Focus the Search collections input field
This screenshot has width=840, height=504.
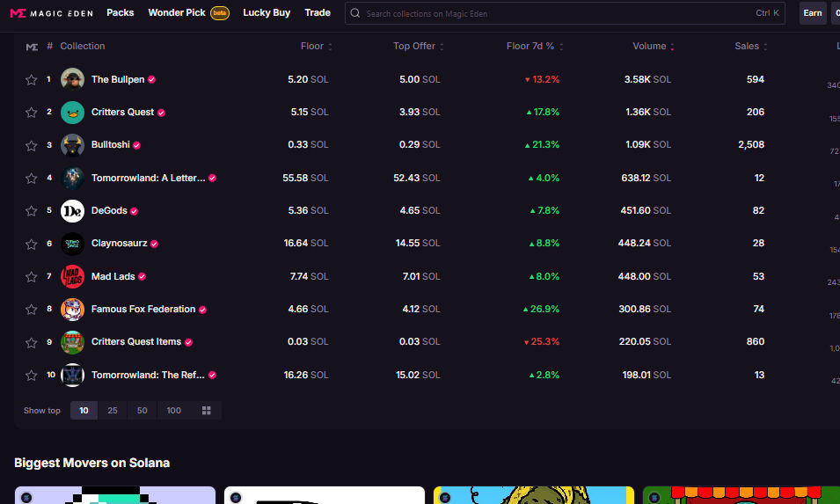(565, 13)
